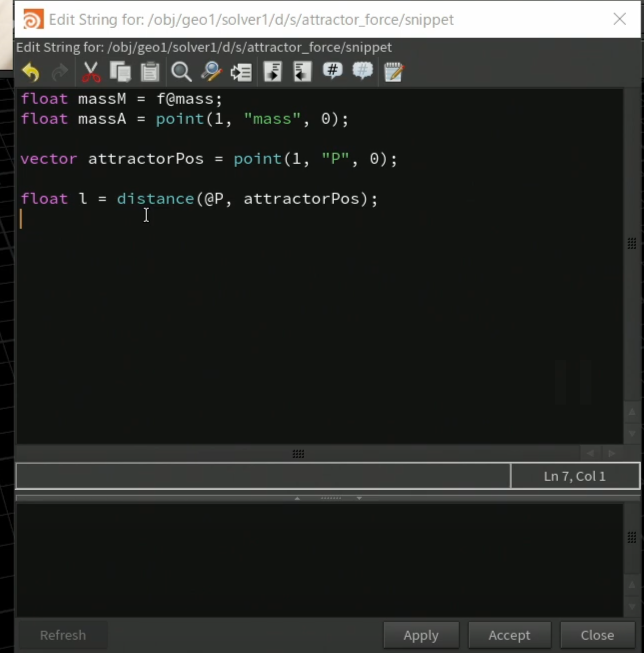644x653 pixels.
Task: Click the Ln 7, Col 1 position indicator
Action: 575,476
